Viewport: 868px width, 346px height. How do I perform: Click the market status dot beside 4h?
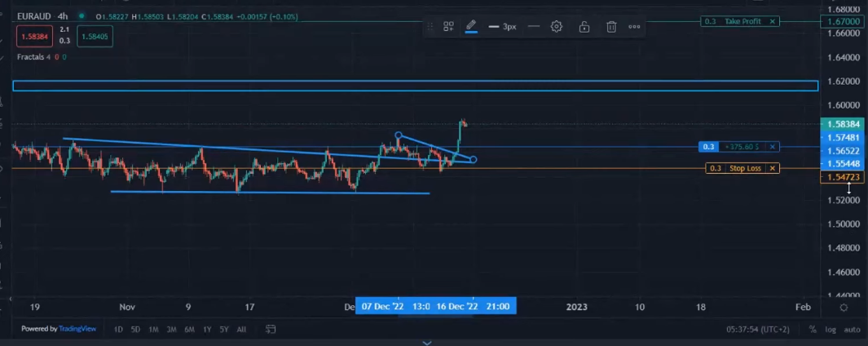(x=82, y=16)
